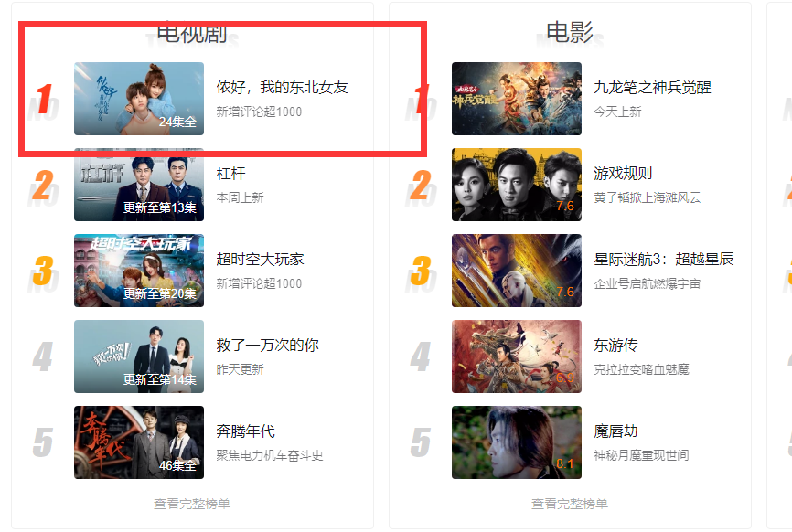This screenshot has width=792, height=532.
Task: Click the 超时空大玩家 title text
Action: coord(260,260)
